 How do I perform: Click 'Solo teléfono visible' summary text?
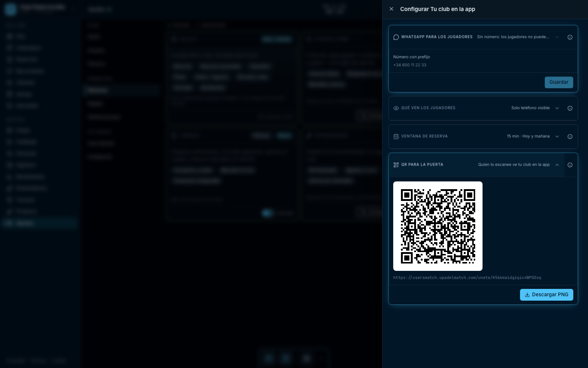530,108
